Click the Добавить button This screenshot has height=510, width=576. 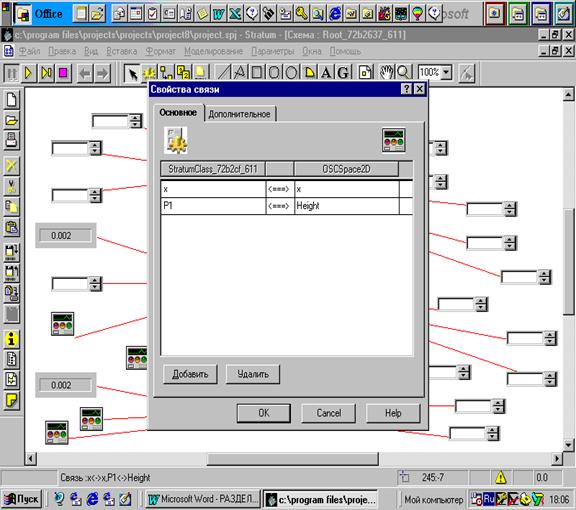(x=190, y=374)
